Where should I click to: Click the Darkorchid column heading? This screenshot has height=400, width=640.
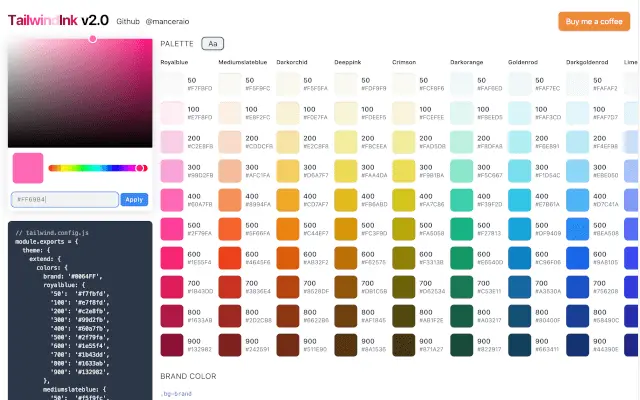[x=292, y=62]
